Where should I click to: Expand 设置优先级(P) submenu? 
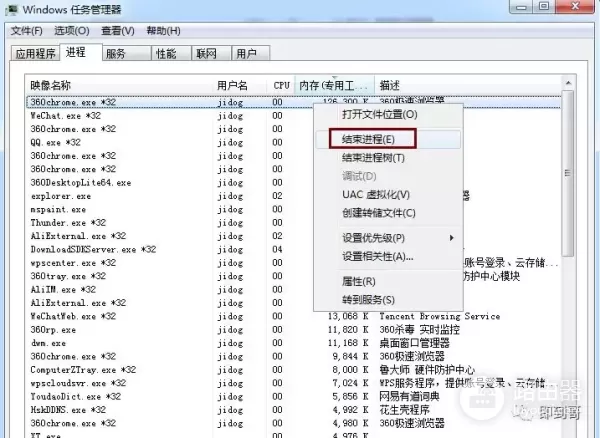click(x=388, y=238)
